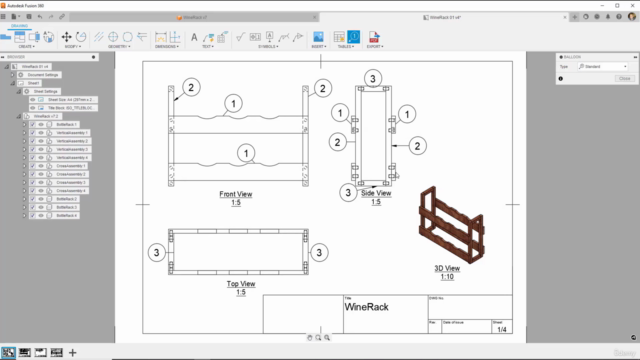Open the Geometry dropdown menu
Image resolution: width=640 pixels, height=360 pixels.
[x=119, y=47]
